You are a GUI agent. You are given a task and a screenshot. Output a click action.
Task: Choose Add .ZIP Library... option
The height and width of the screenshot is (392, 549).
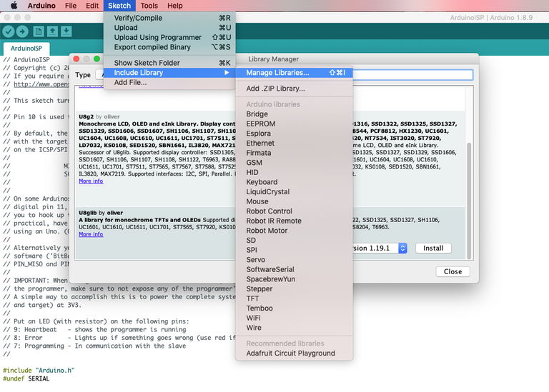point(275,89)
